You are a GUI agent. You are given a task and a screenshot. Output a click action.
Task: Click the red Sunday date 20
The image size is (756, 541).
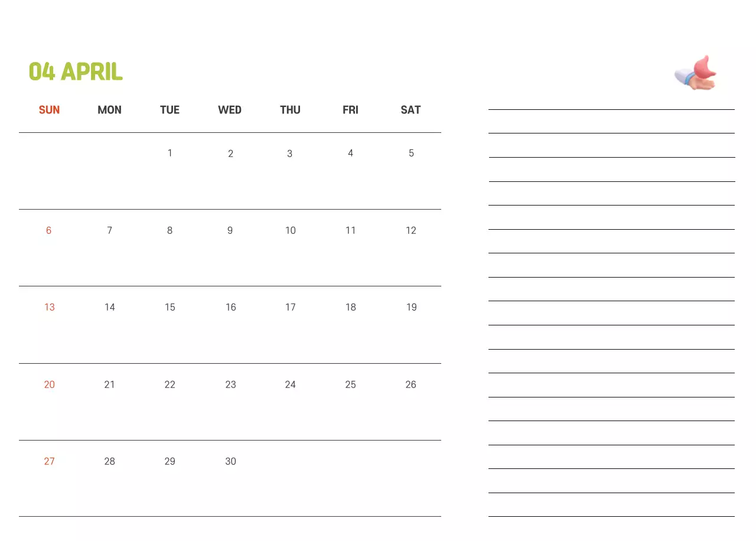tap(49, 384)
